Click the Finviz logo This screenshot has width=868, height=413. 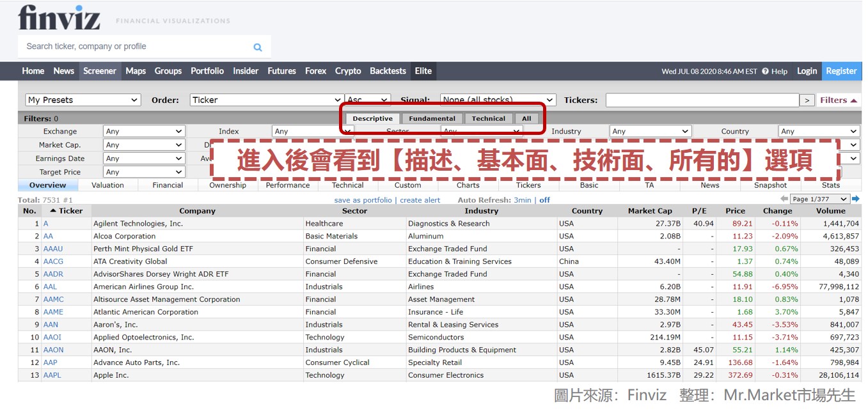[x=59, y=17]
